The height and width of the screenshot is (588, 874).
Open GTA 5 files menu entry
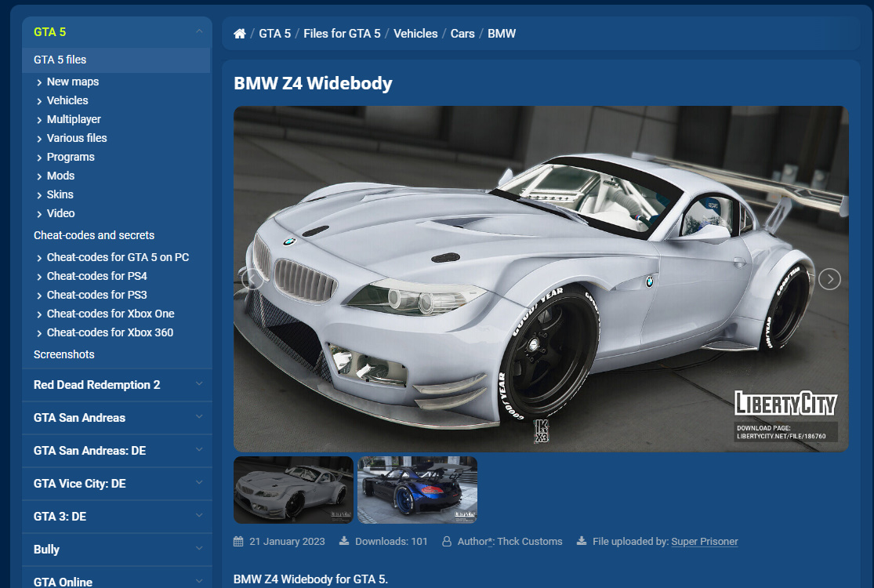tap(116, 60)
